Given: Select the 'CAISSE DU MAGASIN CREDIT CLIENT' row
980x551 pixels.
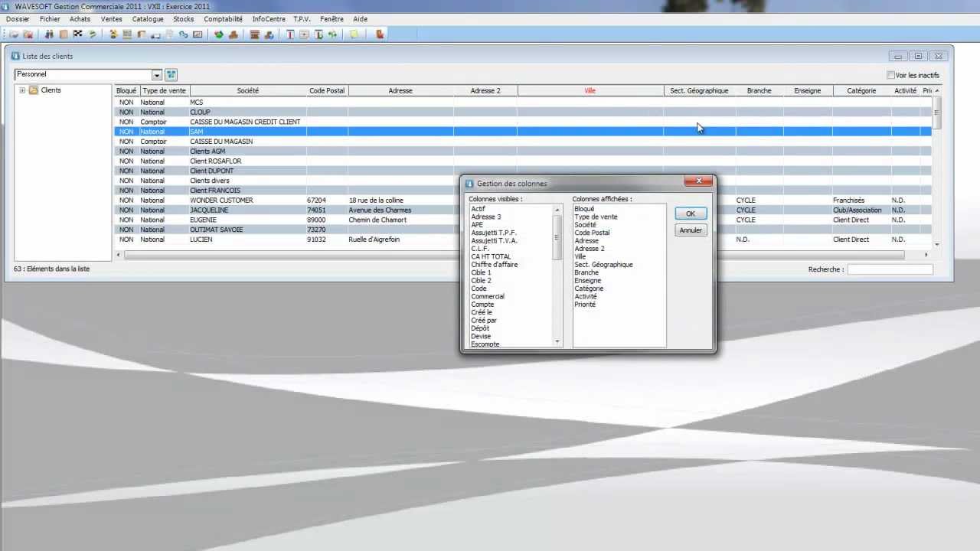Looking at the screenshot, I should (523, 122).
